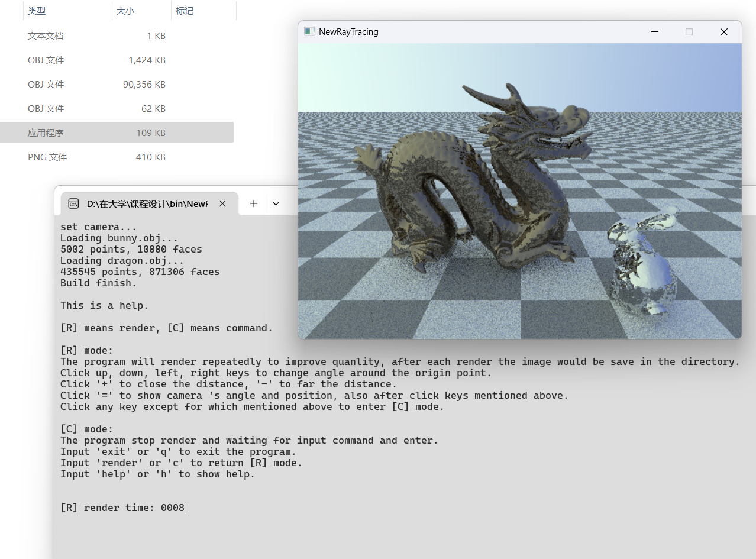756x559 pixels.
Task: Select the 应用程序 109 KB row
Action: click(x=117, y=133)
